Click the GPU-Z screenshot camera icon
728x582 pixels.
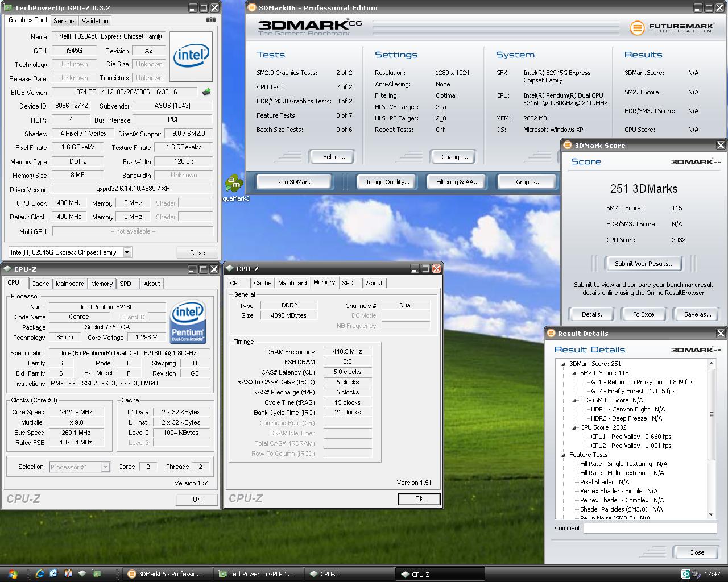[x=210, y=19]
